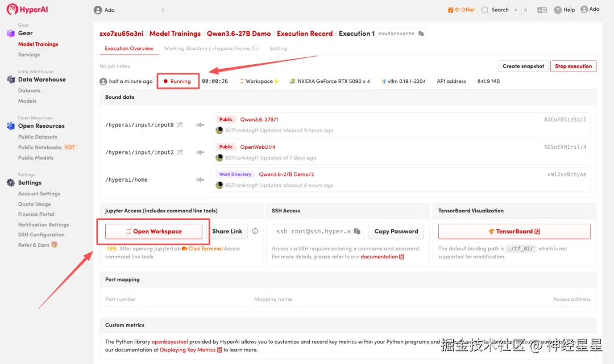Open Model Trainings in sidebar
This screenshot has width=614, height=364.
point(38,44)
